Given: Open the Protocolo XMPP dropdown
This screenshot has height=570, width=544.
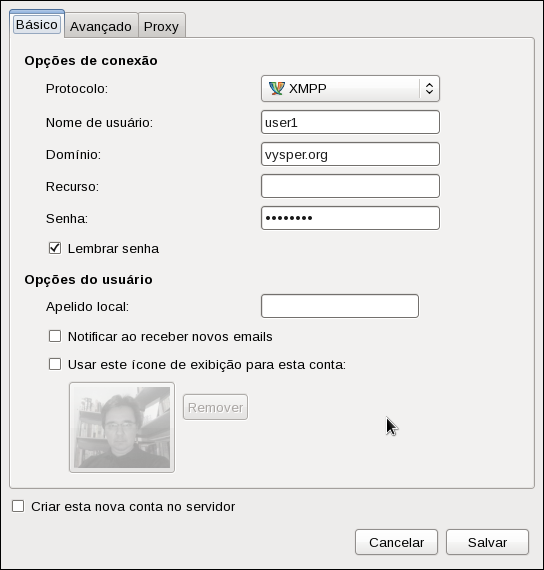Looking at the screenshot, I should (x=350, y=88).
